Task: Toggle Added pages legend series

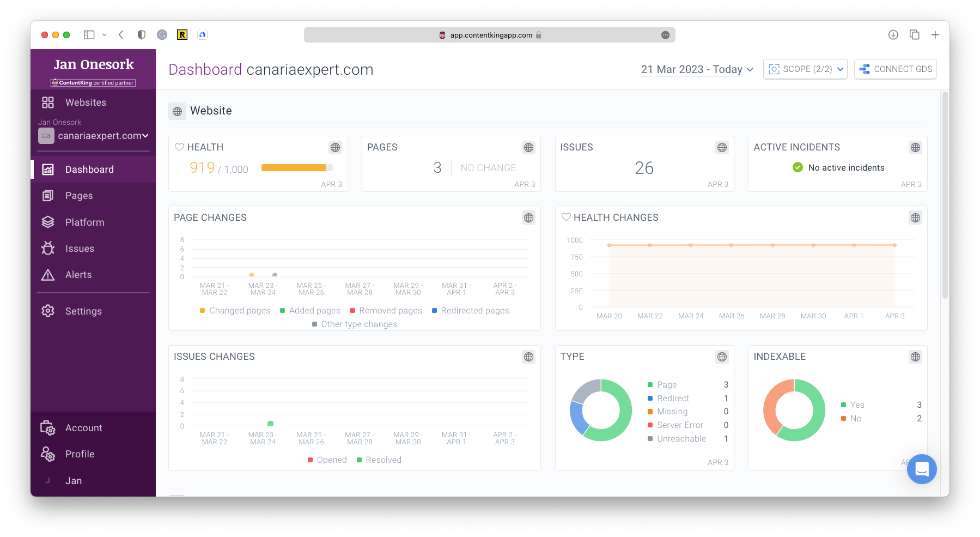Action: [x=310, y=310]
